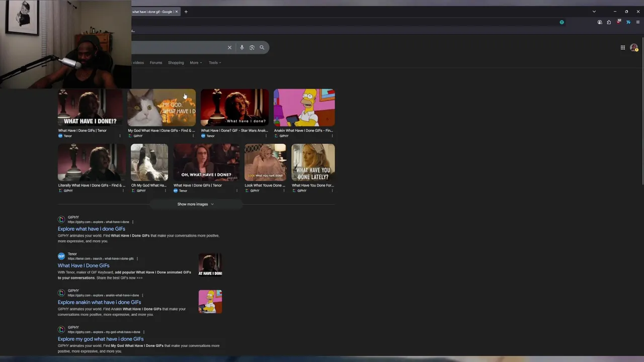Open the 'What have i done?' Star Wars GIF thumbnail
The height and width of the screenshot is (362, 644).
click(234, 108)
